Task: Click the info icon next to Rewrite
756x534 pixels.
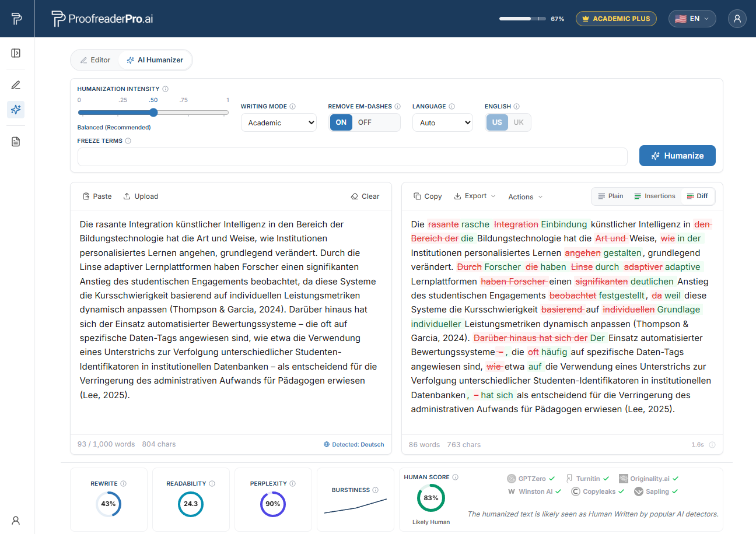Action: click(124, 484)
